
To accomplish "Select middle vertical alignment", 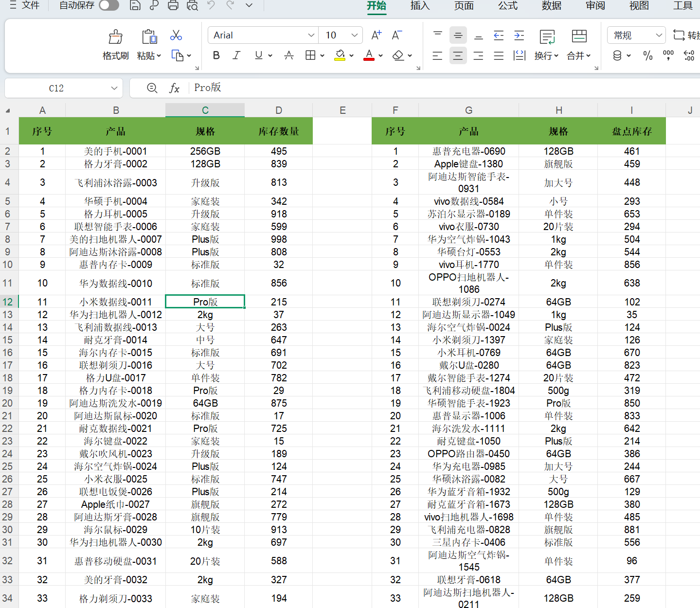I will point(458,35).
